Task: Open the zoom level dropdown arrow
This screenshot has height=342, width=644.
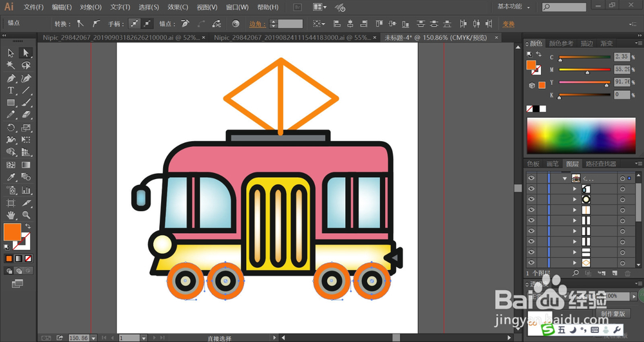Action: pyautogui.click(x=93, y=338)
